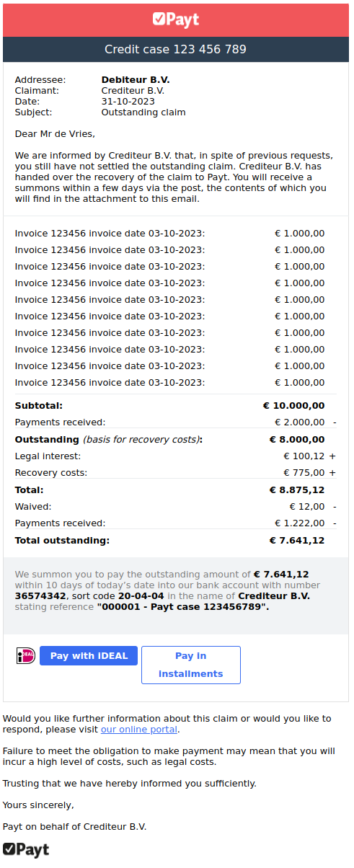
Task: Pay the claim with iDEAL button
Action: (89, 656)
